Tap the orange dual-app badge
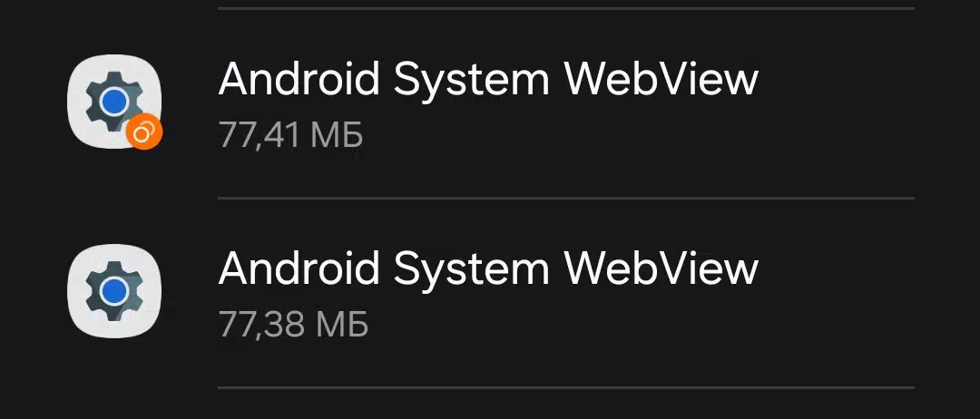 point(143,132)
